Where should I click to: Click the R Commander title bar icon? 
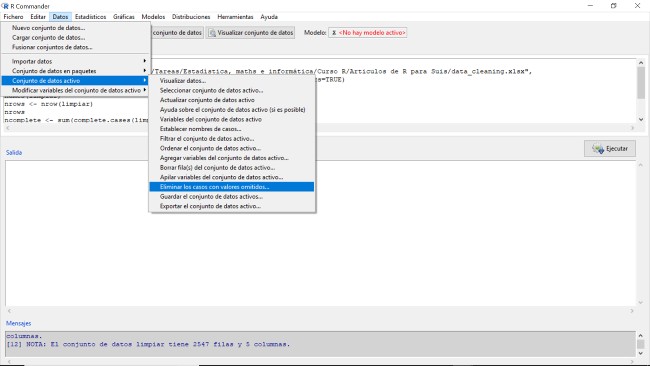pyautogui.click(x=5, y=6)
